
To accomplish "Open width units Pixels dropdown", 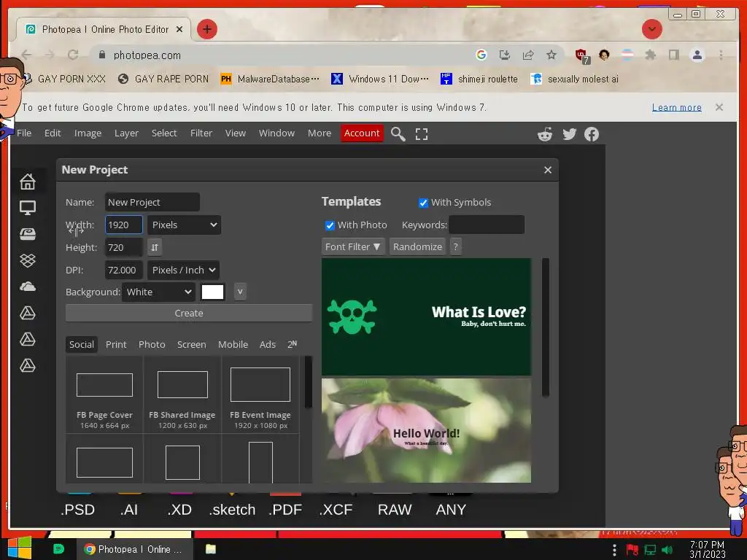I will click(x=184, y=225).
